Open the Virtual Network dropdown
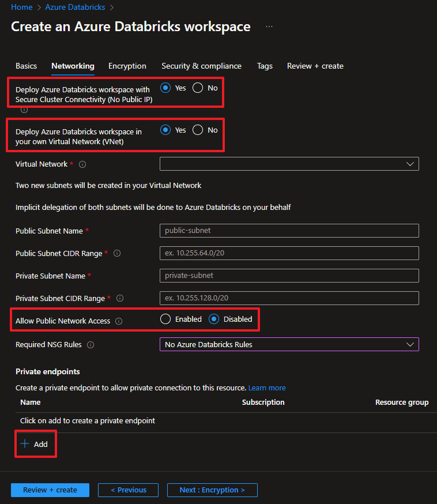Viewport: 437px width, 504px height. click(289, 164)
